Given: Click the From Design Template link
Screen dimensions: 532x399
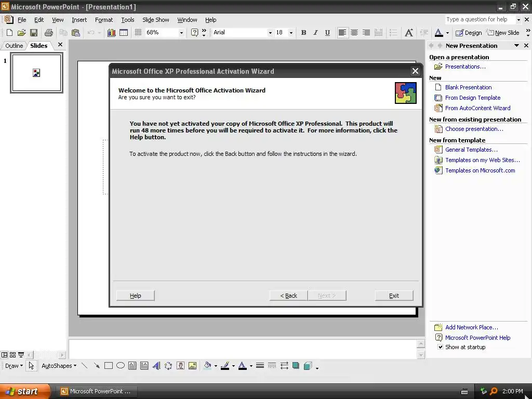Looking at the screenshot, I should [x=473, y=98].
